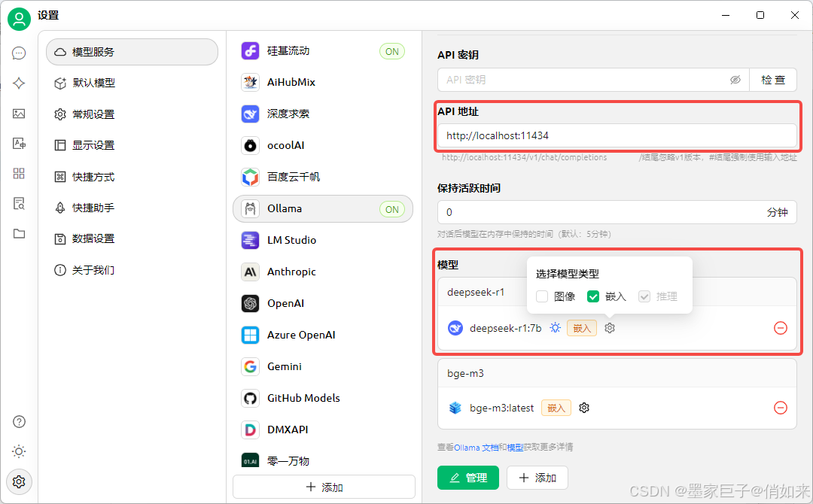Select the Ollama provider
Screen dimensions: 813x504
[322, 209]
